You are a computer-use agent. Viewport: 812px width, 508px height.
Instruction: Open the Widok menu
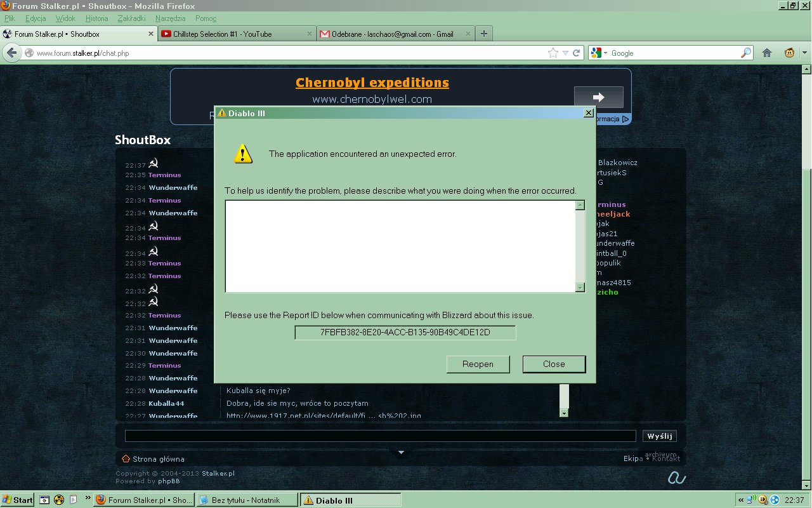click(x=65, y=18)
